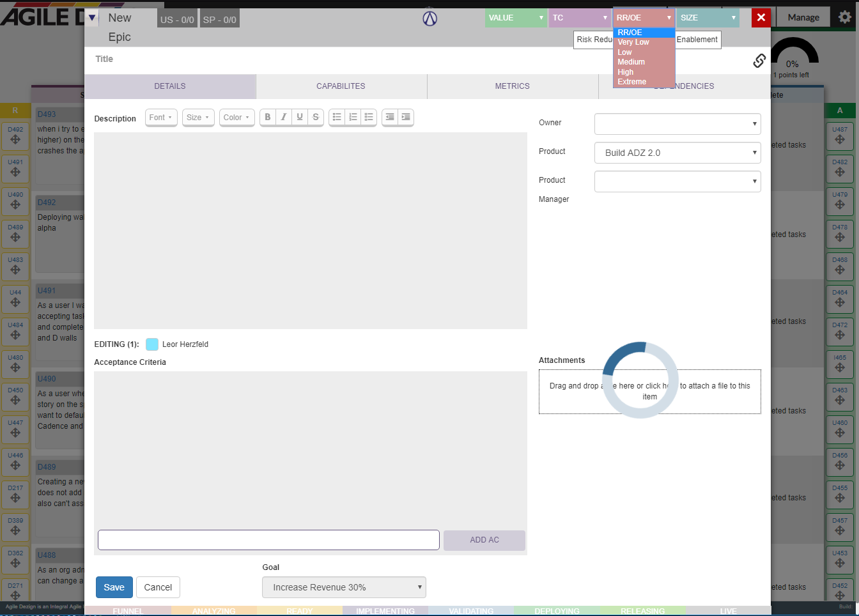Open the Owner dropdown
The height and width of the screenshot is (616, 859).
tap(677, 124)
